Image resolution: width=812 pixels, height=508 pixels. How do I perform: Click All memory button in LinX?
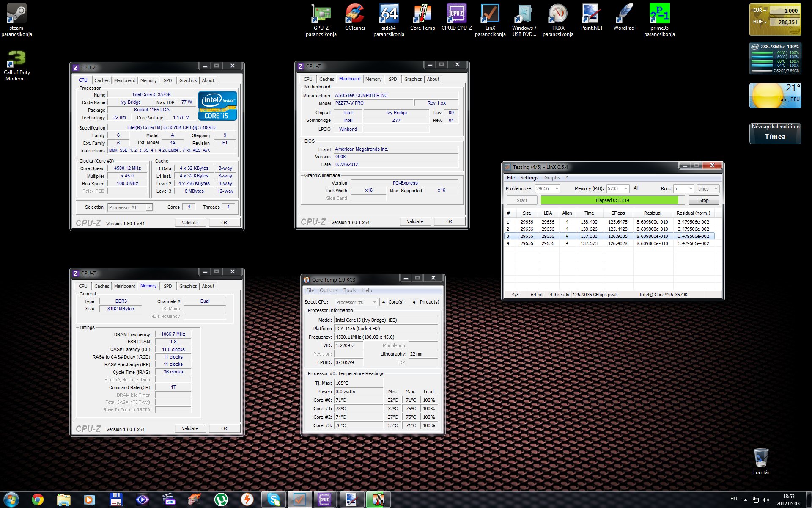pos(636,188)
